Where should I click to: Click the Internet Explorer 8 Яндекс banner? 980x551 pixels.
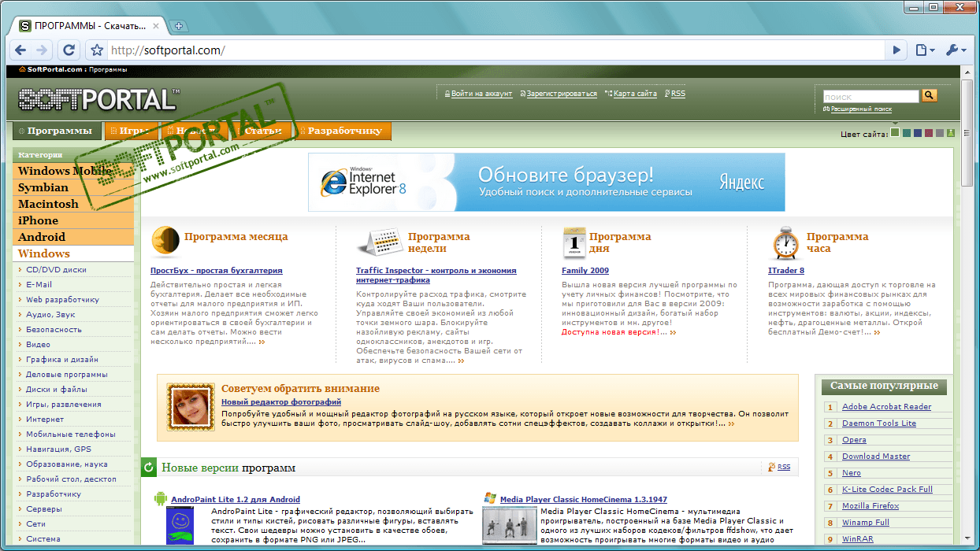(x=547, y=182)
